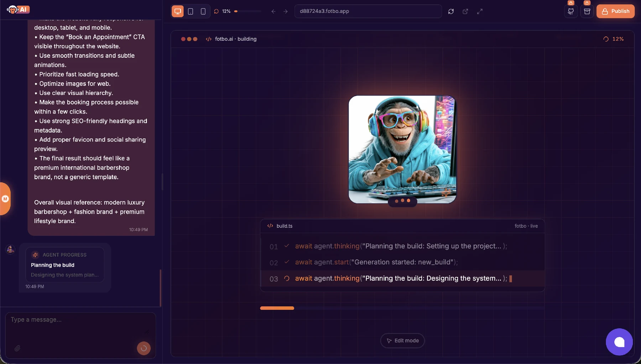Click "Use clear visual hierarchy." text

[76, 93]
